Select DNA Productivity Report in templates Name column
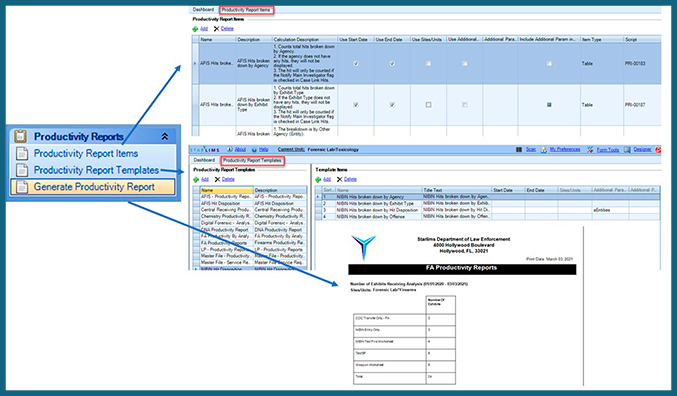The width and height of the screenshot is (677, 396). click(x=225, y=230)
